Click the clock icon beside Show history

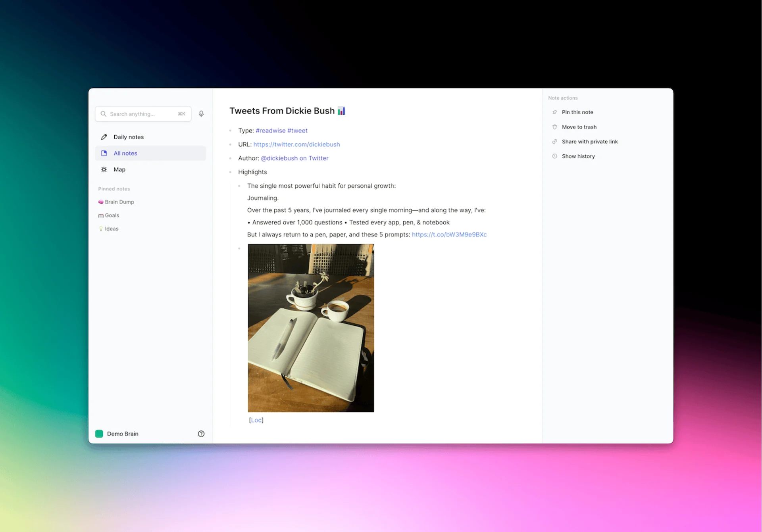[x=554, y=156]
